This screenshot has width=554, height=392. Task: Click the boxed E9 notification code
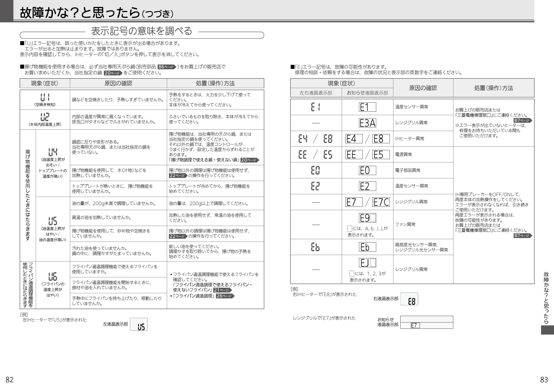[367, 218]
